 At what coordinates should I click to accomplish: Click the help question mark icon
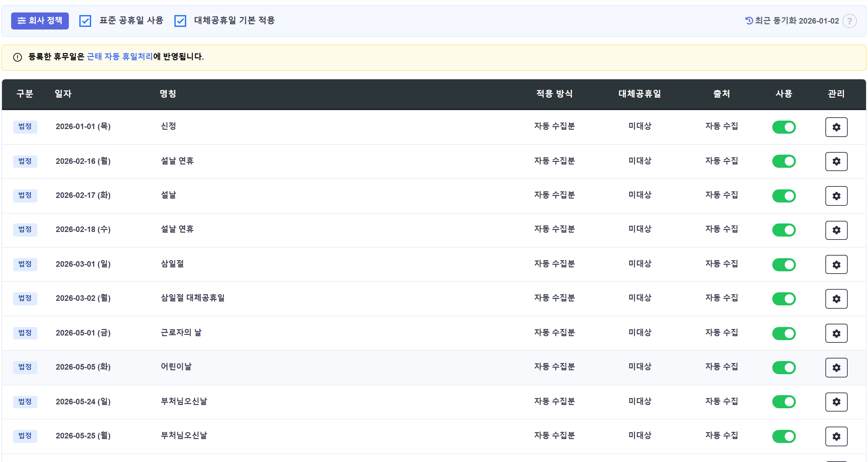pos(849,21)
